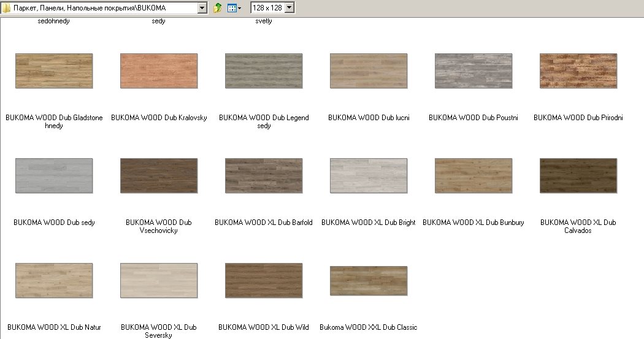Viewport: 644px width, 339px height.
Task: Select XL Dub Barfold texture thumbnail
Action: 264,176
